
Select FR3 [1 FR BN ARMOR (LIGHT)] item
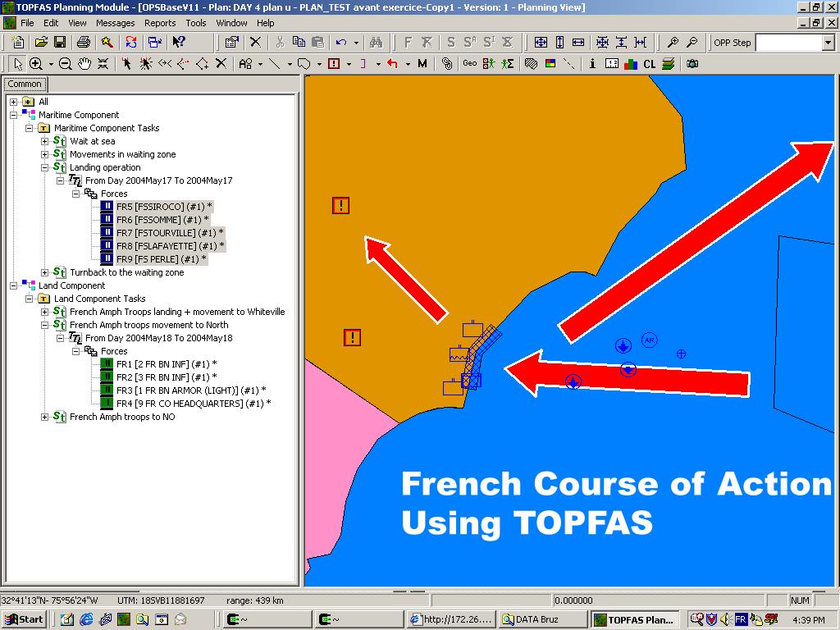click(190, 390)
